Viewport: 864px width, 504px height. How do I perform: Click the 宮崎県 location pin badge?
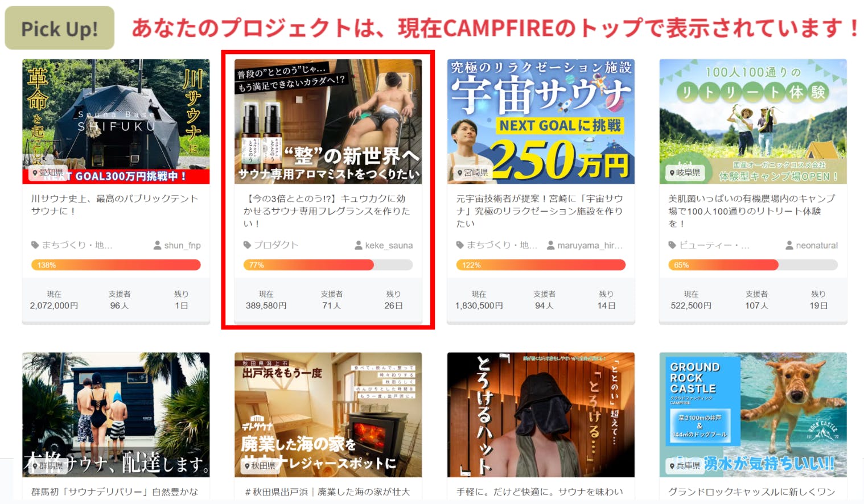472,172
